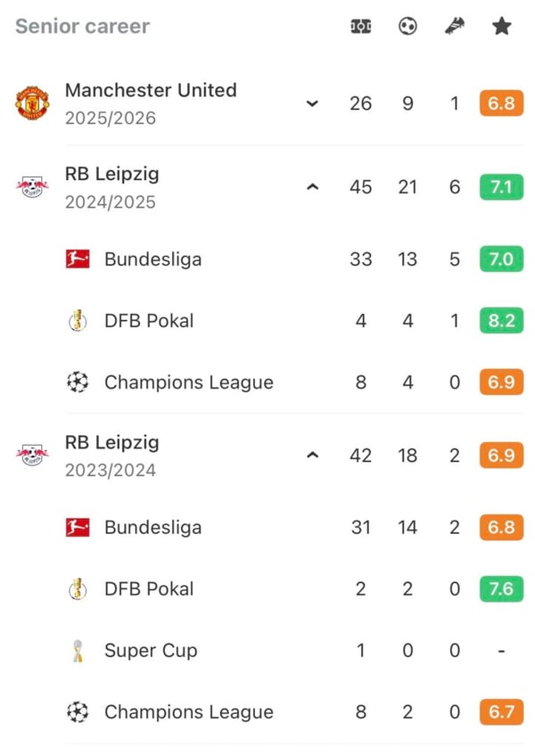Click the Super Cup text label
The width and height of the screenshot is (535, 756).
point(151,650)
